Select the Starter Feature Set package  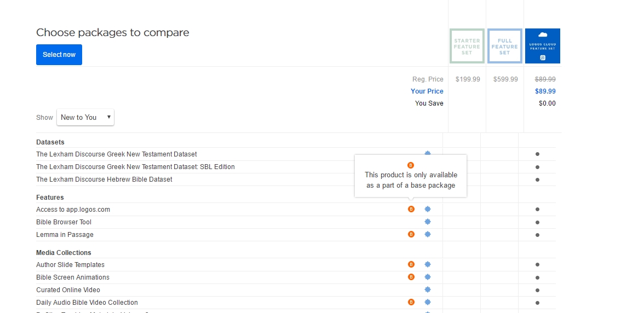pyautogui.click(x=467, y=46)
